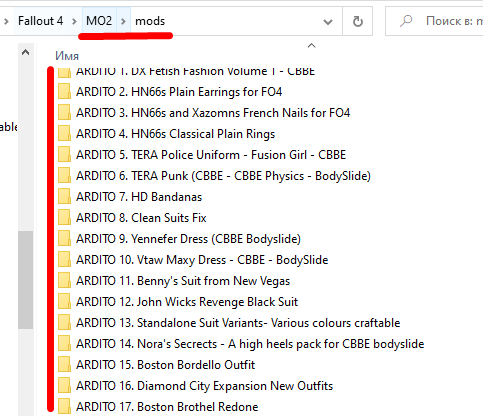Select 'ARDITO 3. HN66s and Xazomns French Nails'
This screenshot has width=483, height=416.
tap(213, 113)
